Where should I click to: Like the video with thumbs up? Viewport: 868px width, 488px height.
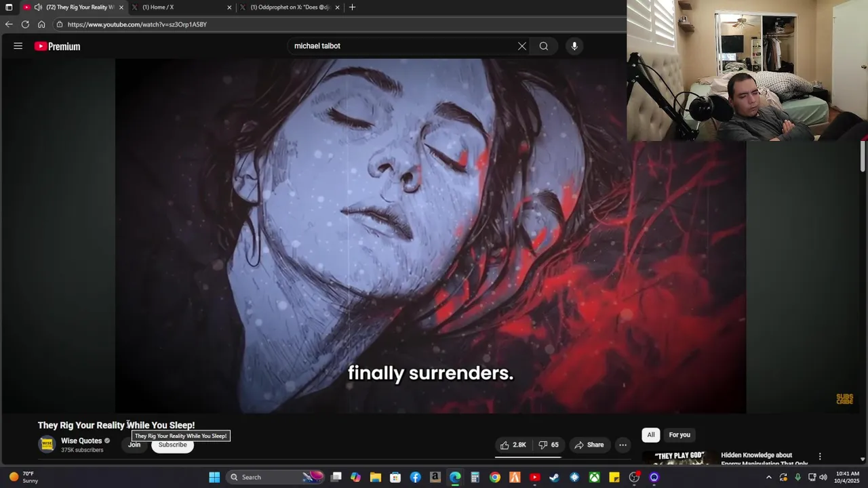click(x=513, y=445)
